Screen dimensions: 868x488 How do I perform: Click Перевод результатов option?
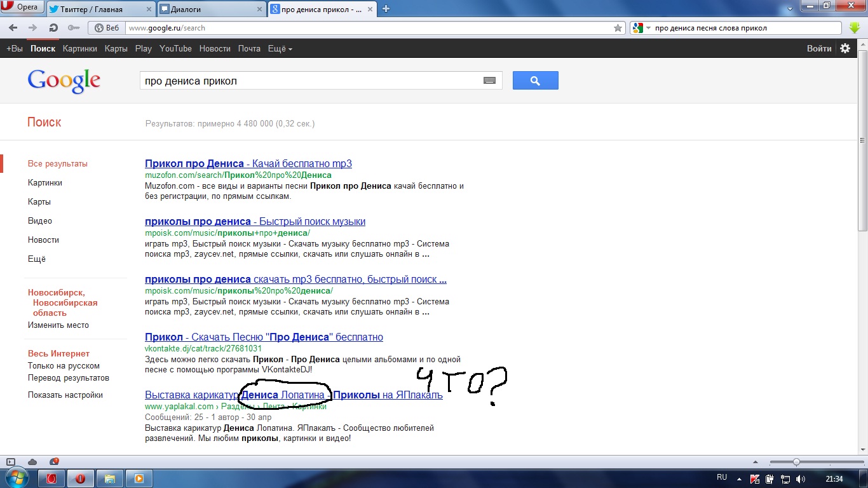point(69,377)
